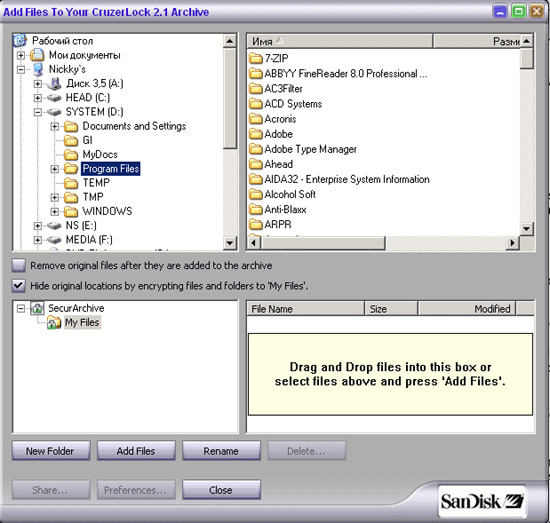Click the SYSTEM (D:) drive icon
The image size is (550, 523).
coord(54,112)
